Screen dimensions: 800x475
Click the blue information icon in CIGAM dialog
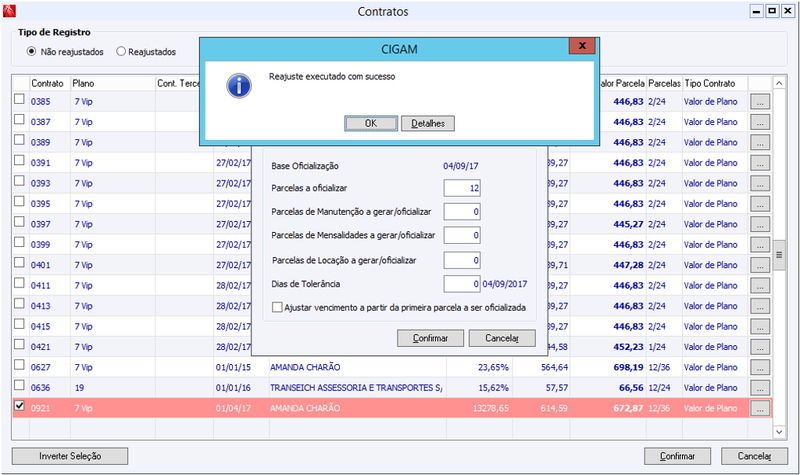pos(239,85)
